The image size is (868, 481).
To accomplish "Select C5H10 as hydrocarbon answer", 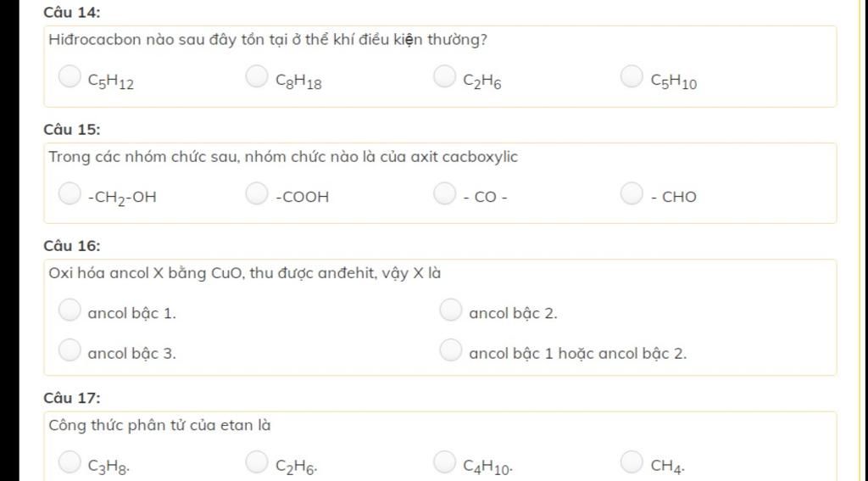I will click(632, 76).
